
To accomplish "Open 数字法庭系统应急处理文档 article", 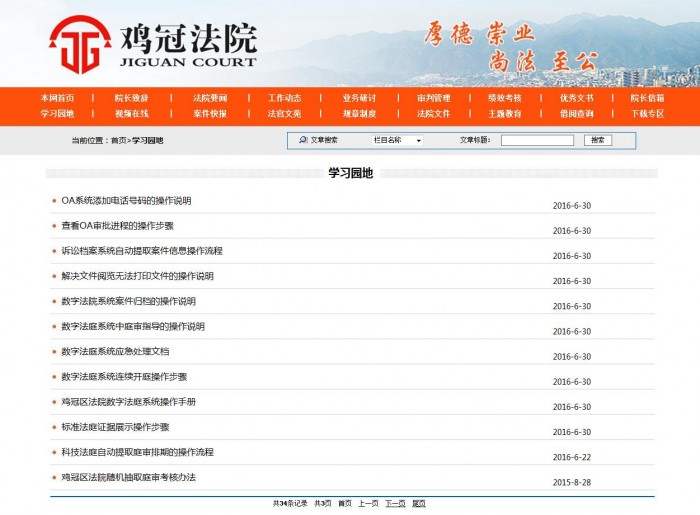I will pos(115,352).
